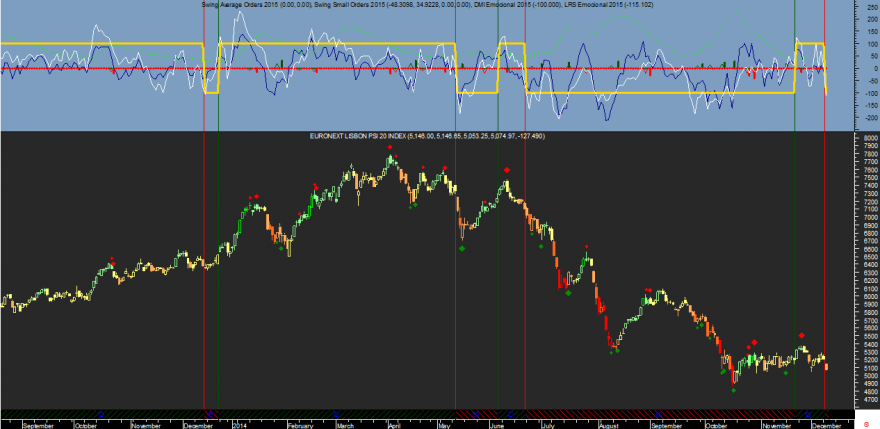Select the red diamond above the April high
The width and height of the screenshot is (880, 429).
click(389, 147)
